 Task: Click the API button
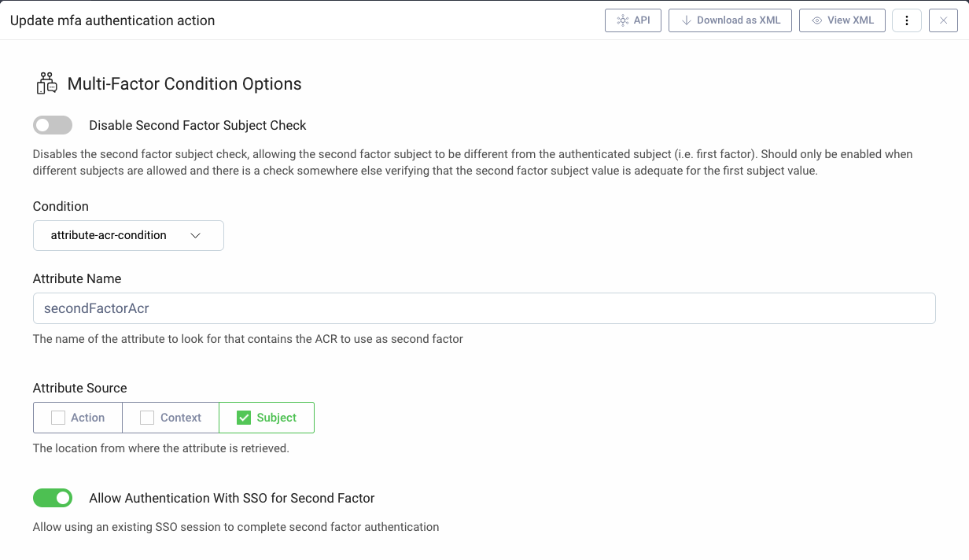click(633, 20)
